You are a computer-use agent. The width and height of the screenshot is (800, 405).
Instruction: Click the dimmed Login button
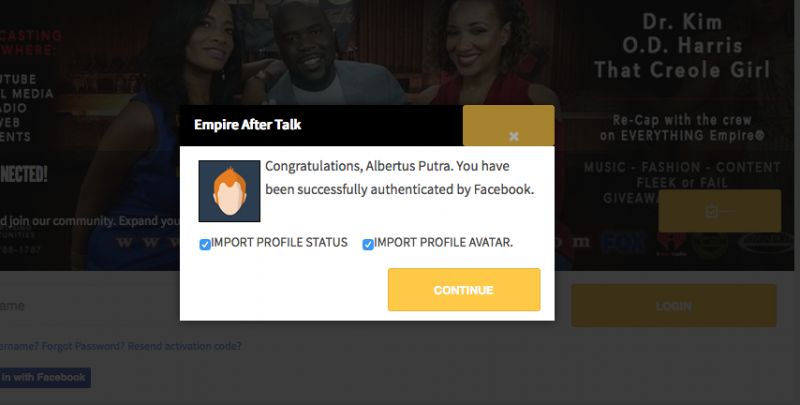tap(673, 306)
